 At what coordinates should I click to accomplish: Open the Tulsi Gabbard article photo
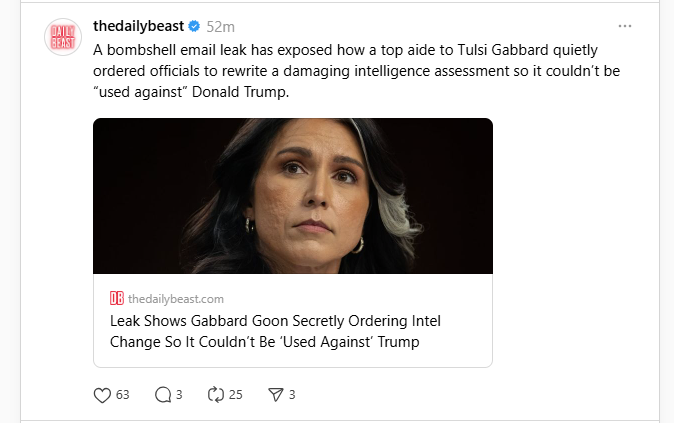(293, 196)
